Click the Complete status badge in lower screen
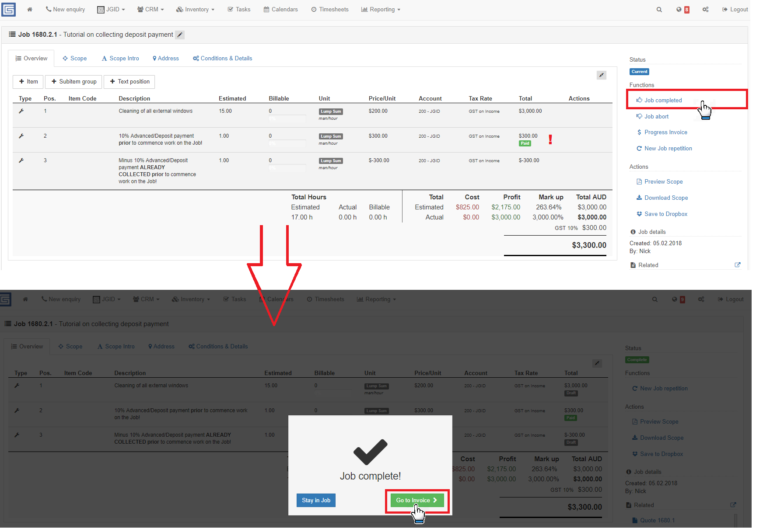The image size is (763, 532). click(637, 360)
